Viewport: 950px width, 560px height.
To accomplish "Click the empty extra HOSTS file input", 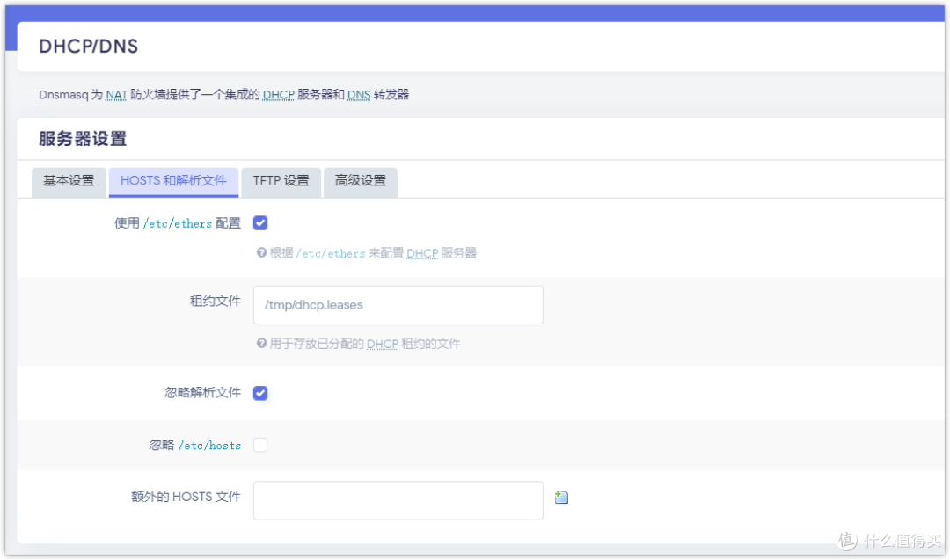I will (398, 499).
